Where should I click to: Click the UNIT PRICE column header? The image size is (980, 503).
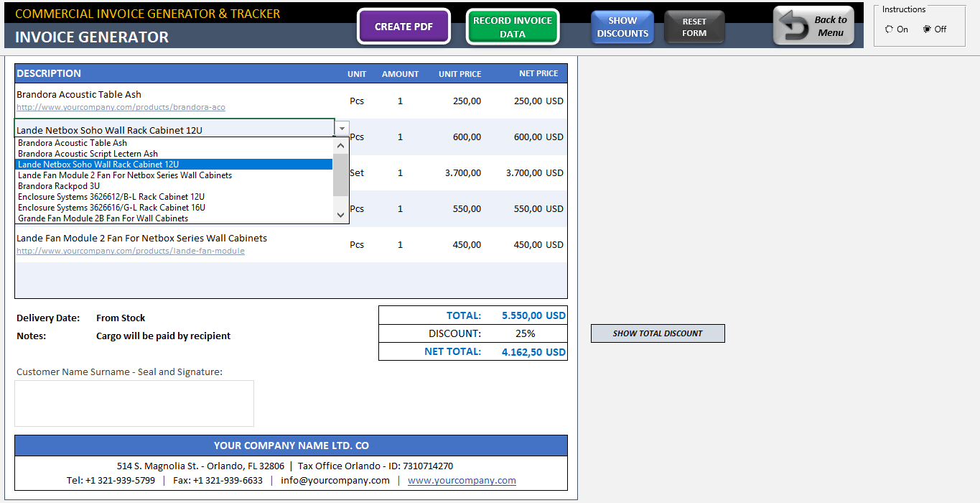[460, 74]
